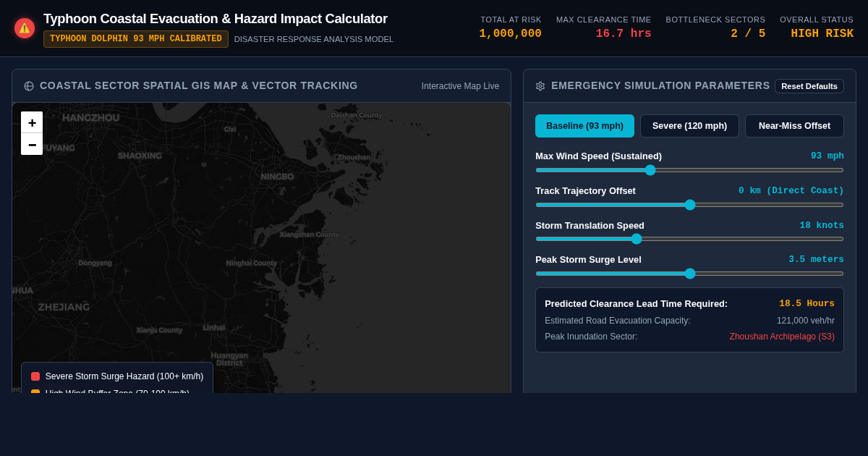Click the globe icon beside Coastal Sector title

[x=29, y=86]
